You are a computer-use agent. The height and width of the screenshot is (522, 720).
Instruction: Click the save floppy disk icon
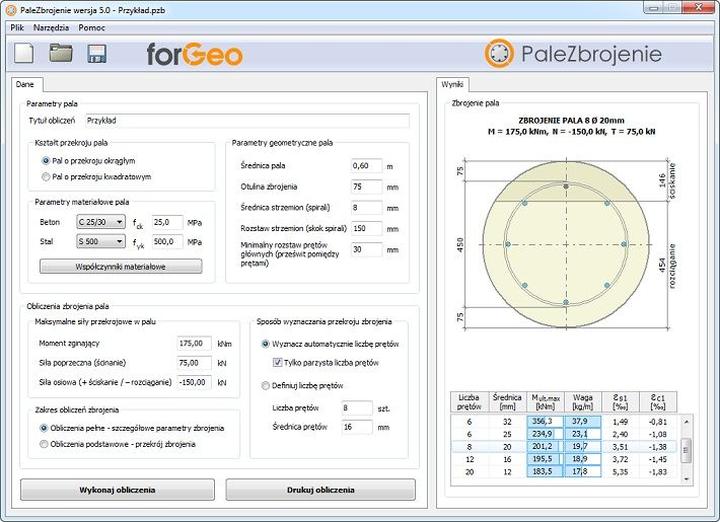97,53
